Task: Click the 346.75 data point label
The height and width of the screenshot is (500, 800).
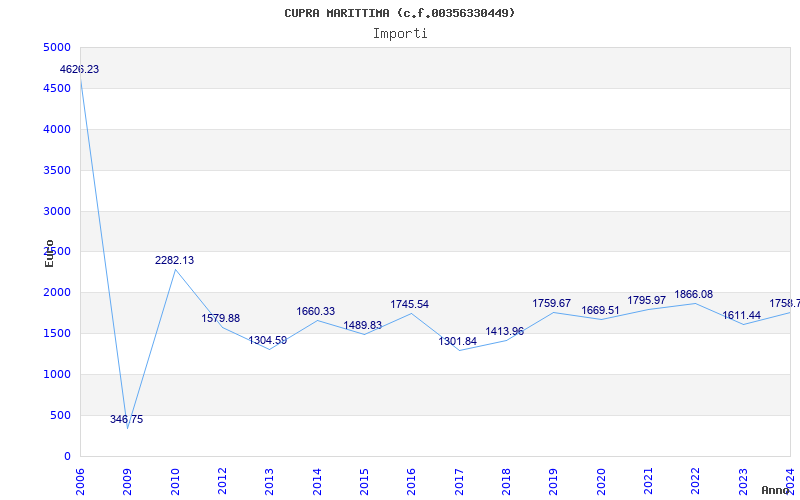Action: pos(127,420)
